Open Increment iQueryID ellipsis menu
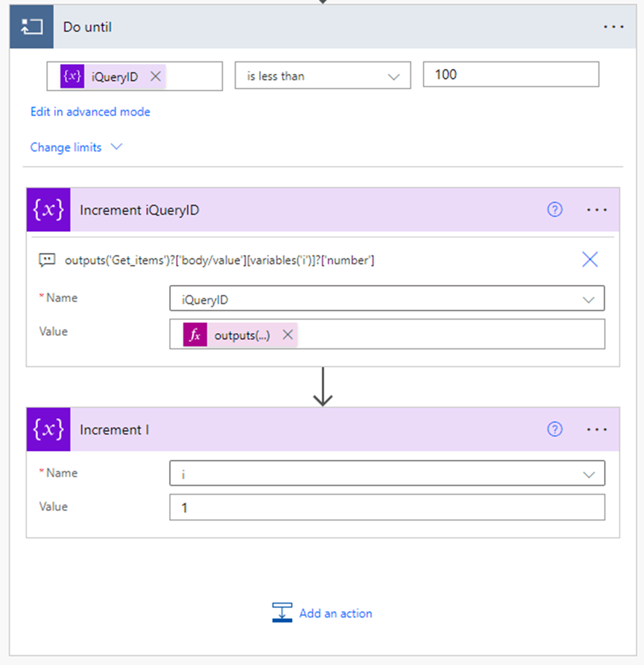This screenshot has width=644, height=665. coord(597,210)
